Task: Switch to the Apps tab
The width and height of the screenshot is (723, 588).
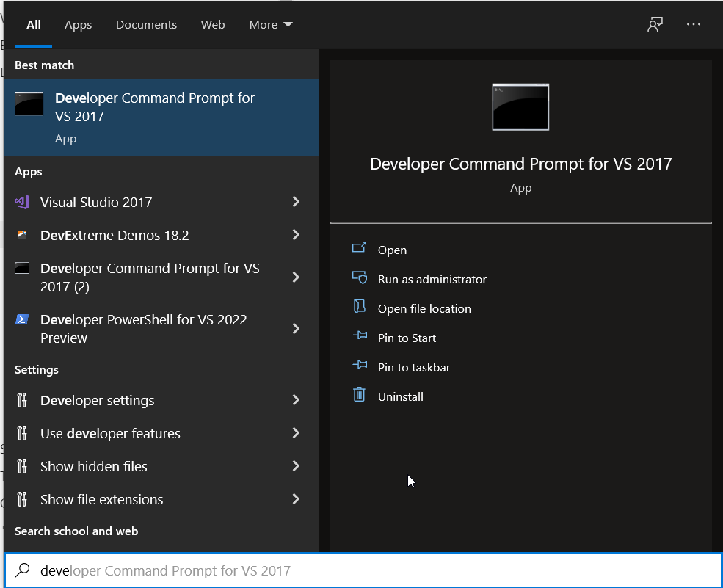Action: tap(78, 24)
